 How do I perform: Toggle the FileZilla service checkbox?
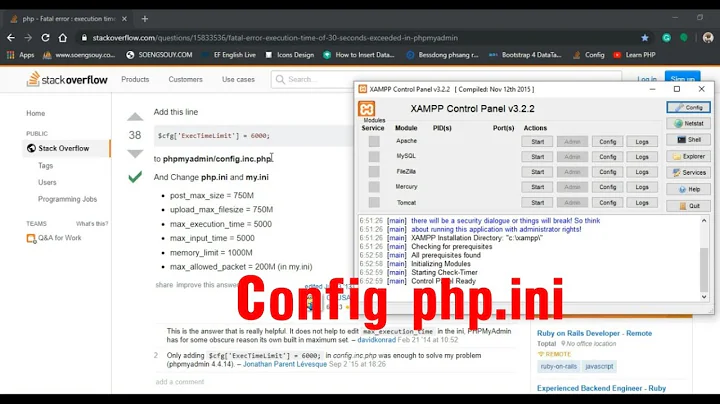pos(374,172)
